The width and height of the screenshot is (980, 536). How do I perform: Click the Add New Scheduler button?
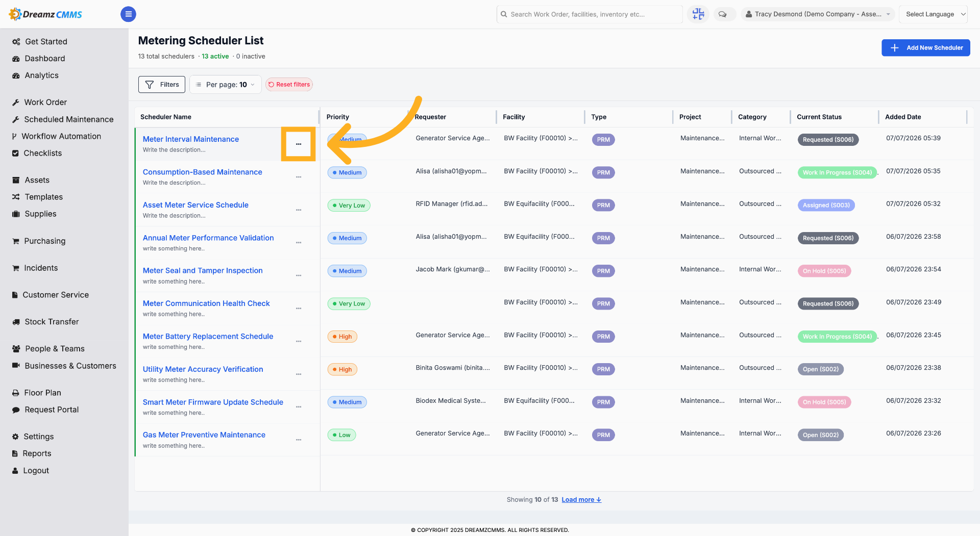tap(926, 48)
